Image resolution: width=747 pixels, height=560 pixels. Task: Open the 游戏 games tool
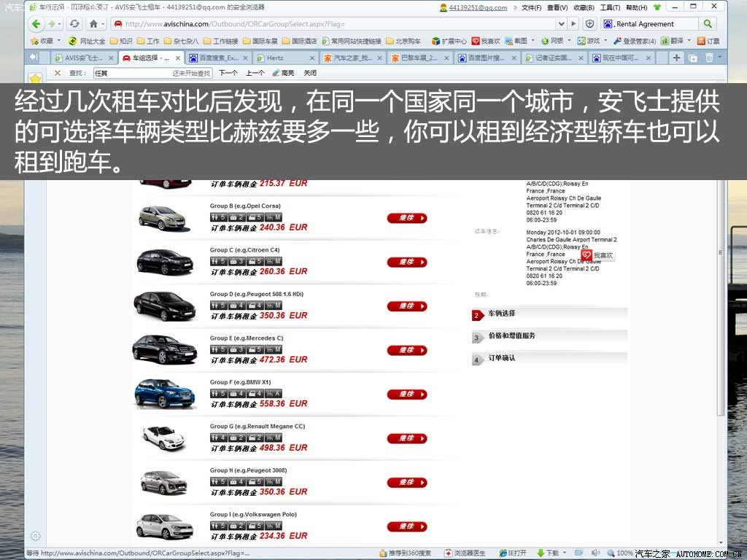click(589, 41)
